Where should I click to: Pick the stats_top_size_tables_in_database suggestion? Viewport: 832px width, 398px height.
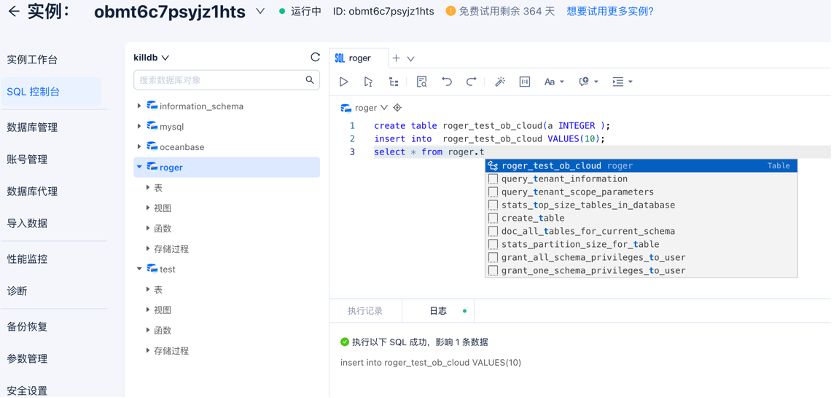[641, 205]
